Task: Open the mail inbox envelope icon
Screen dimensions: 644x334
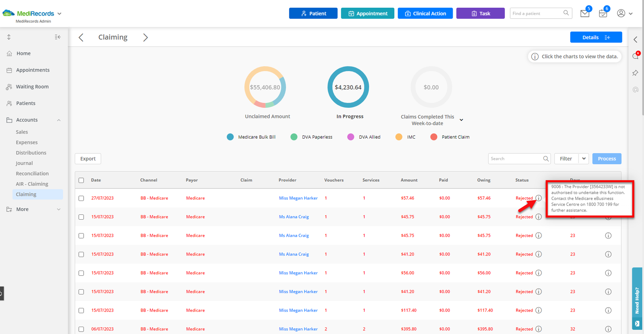Action: pyautogui.click(x=585, y=14)
